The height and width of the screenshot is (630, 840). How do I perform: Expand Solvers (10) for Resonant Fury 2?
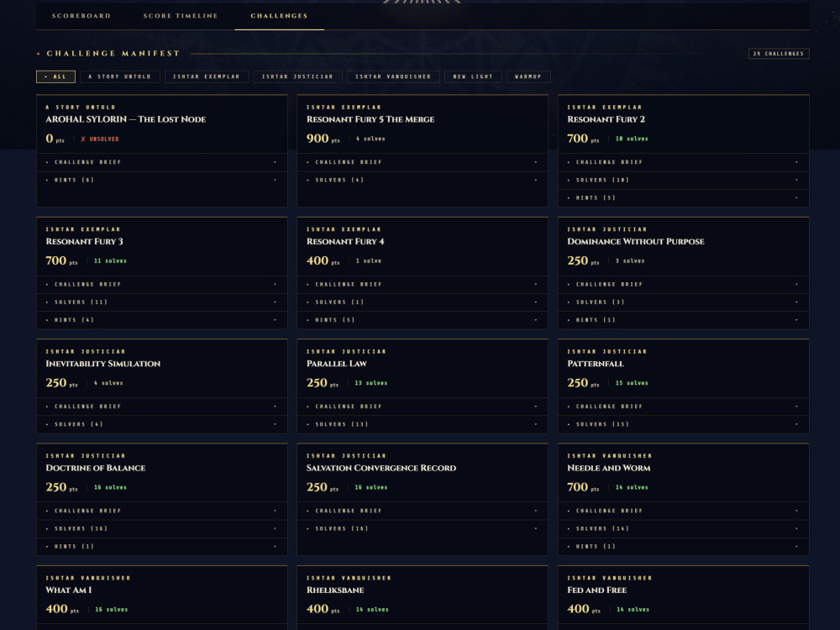point(683,180)
